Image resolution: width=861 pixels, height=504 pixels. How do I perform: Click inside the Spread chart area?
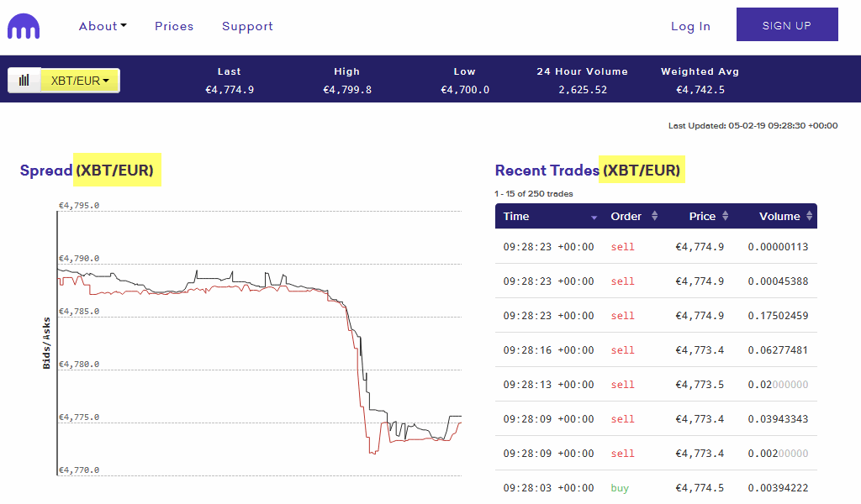(x=252, y=336)
